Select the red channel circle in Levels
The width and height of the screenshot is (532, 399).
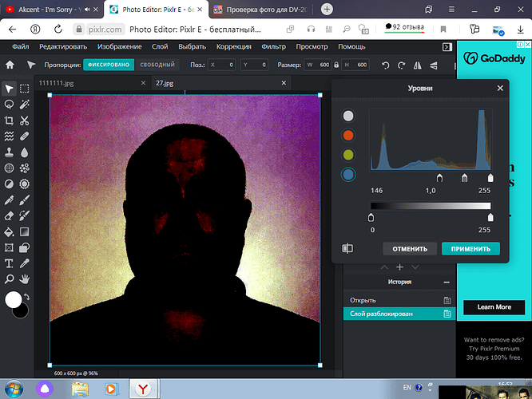point(348,135)
